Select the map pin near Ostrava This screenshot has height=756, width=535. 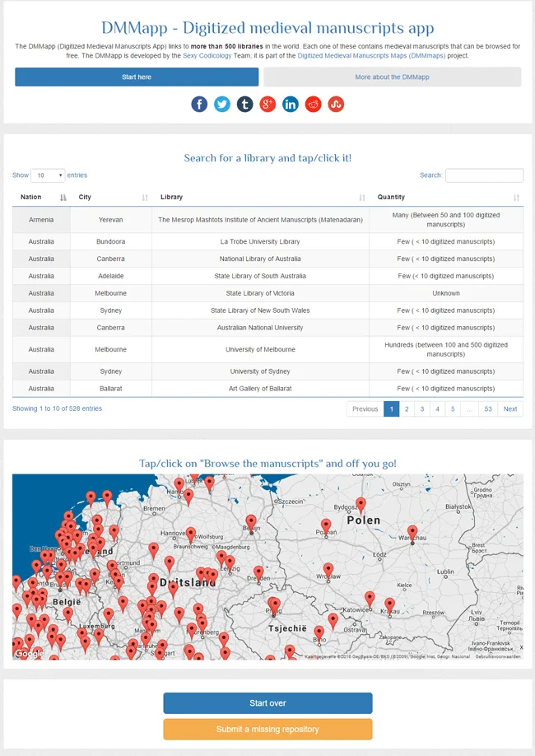click(333, 621)
